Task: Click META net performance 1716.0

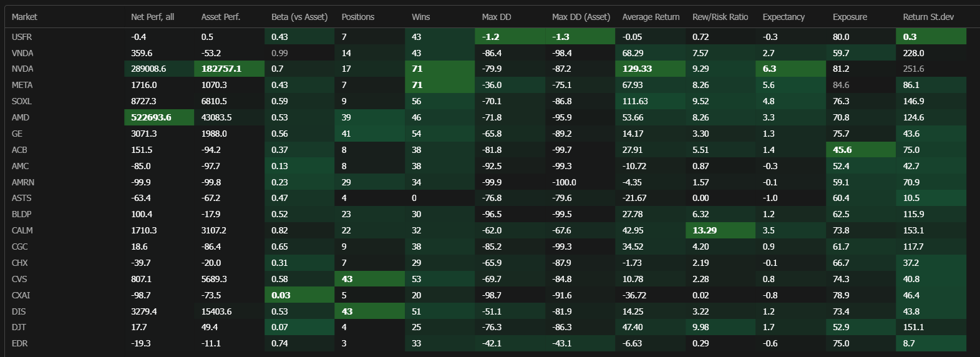Action: click(x=144, y=85)
